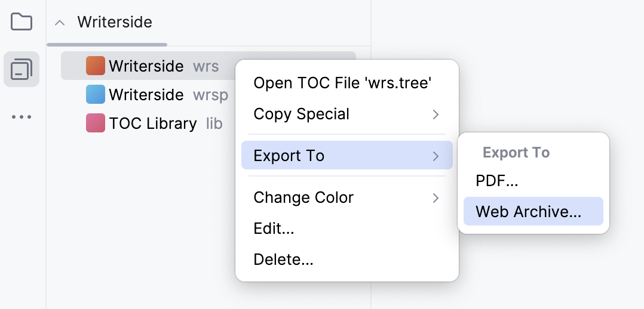Export to Web Archive...
Image resolution: width=644 pixels, height=309 pixels.
[528, 211]
